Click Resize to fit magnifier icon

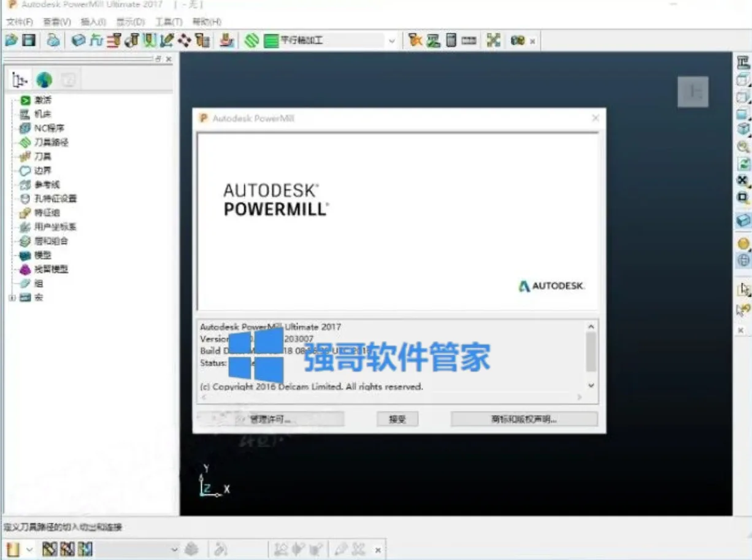click(x=743, y=147)
